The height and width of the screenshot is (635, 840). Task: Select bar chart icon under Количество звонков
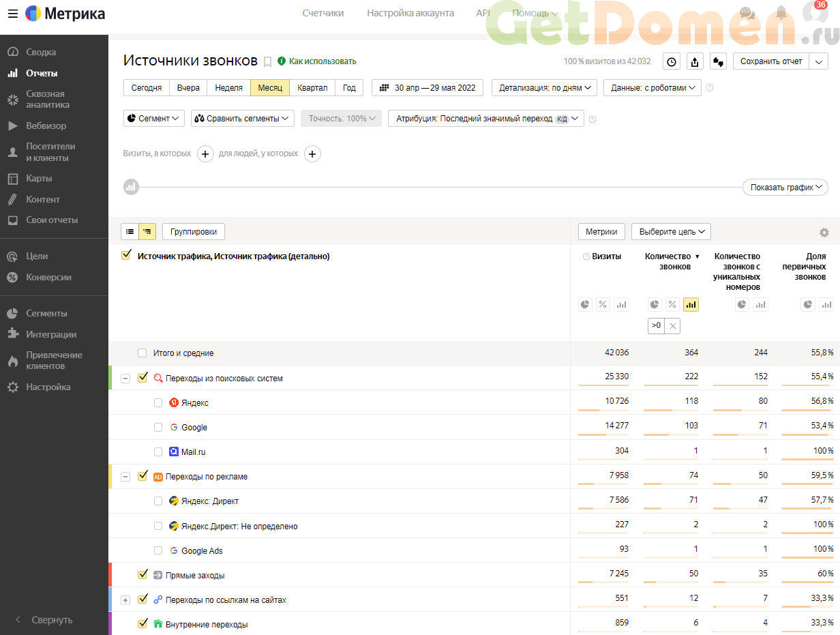[691, 304]
